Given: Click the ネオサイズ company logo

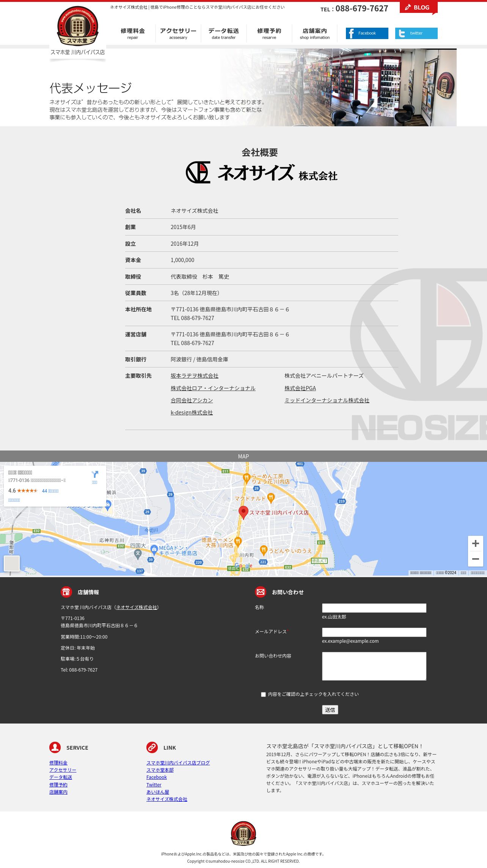Looking at the screenshot, I should pos(261,173).
